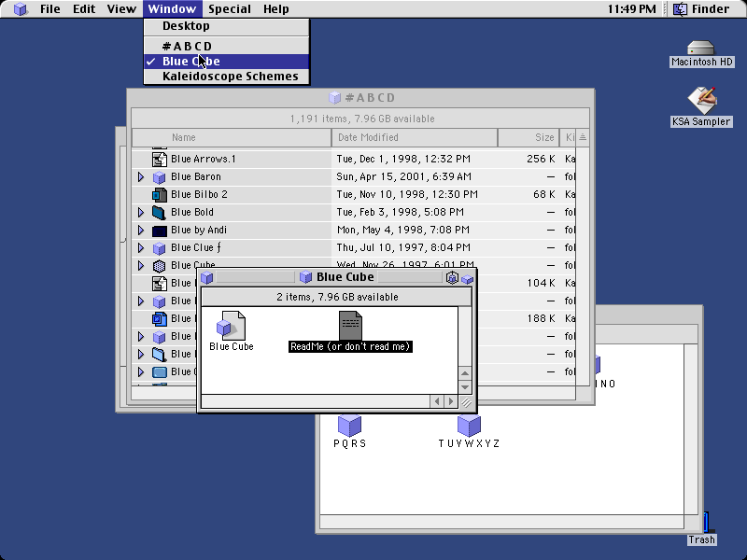This screenshot has width=747, height=560.
Task: Click the scroll right arrow in the Blue Cube window
Action: 451,401
